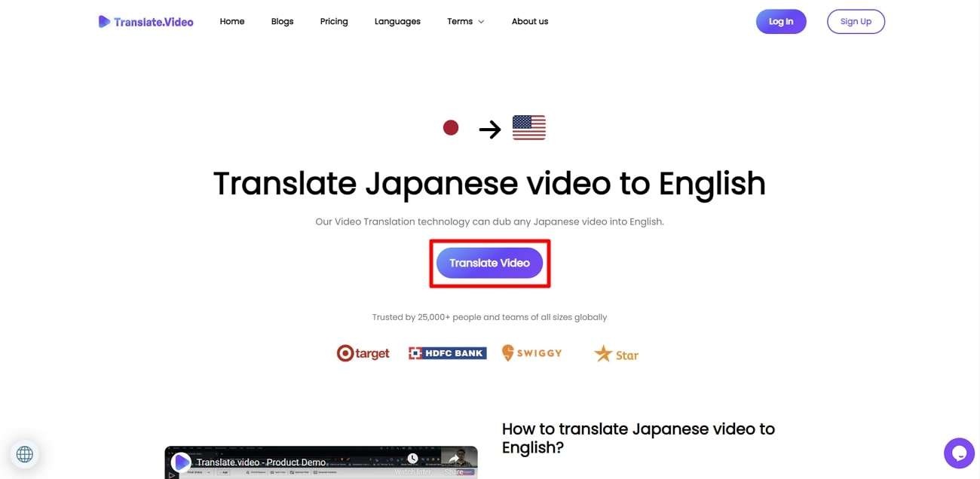
Task: Click the red Japan dot icon
Action: click(x=450, y=127)
